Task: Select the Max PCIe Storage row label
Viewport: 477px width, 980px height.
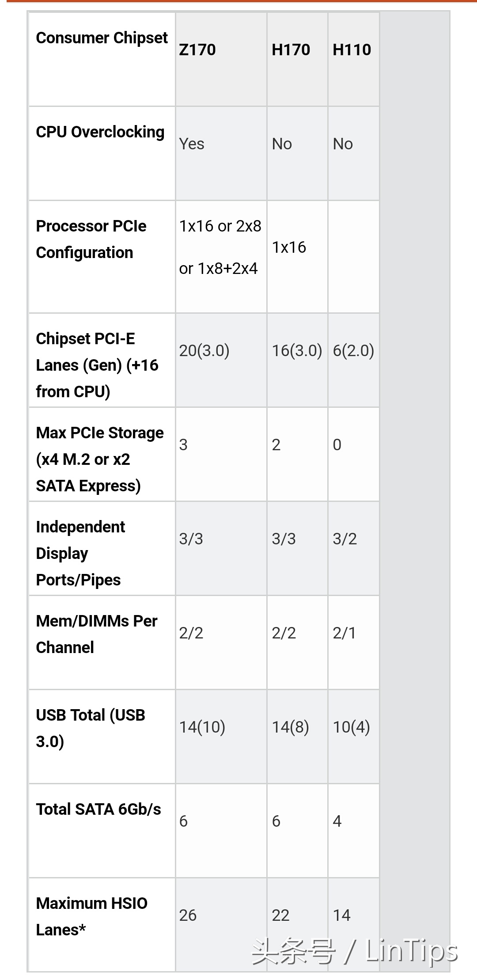Action: [100, 459]
